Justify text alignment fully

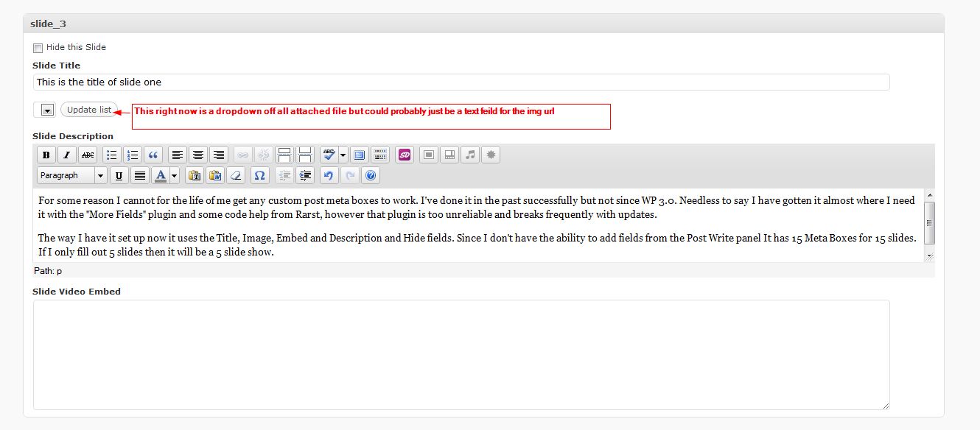[x=139, y=175]
